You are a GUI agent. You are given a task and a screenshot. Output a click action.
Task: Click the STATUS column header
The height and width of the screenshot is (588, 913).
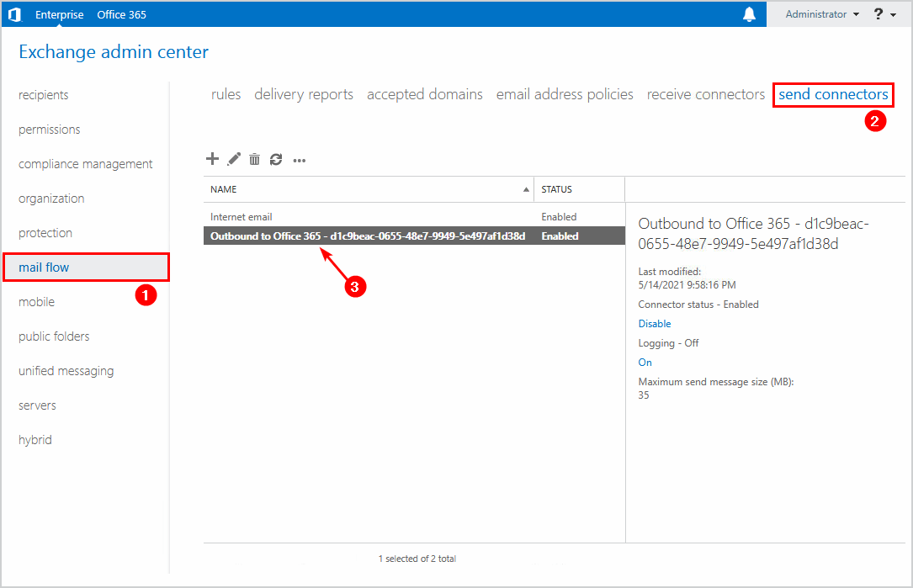579,189
